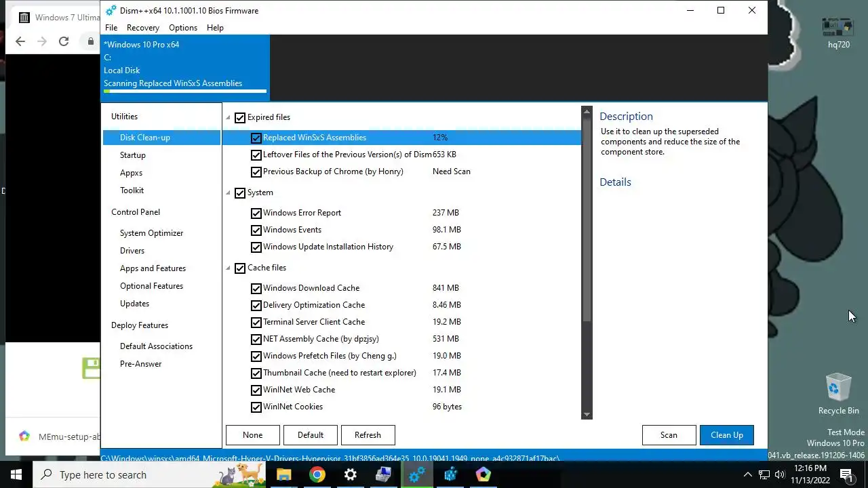
Task: Open Drivers page in sidebar
Action: pyautogui.click(x=132, y=251)
